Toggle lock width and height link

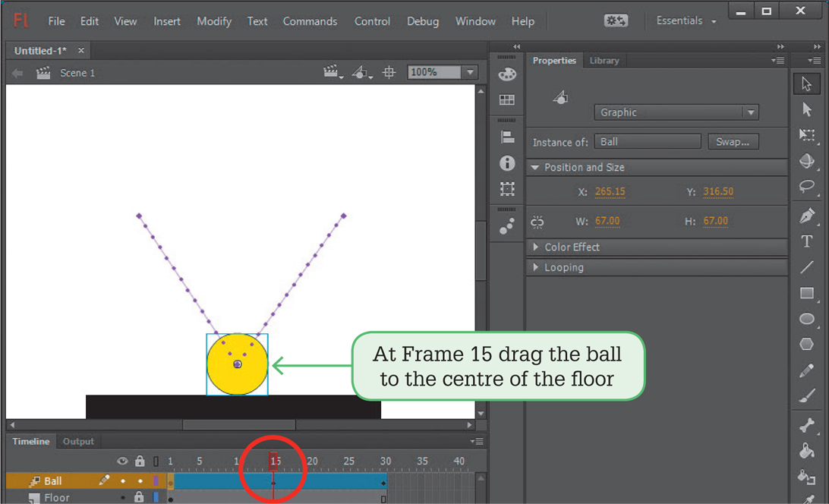pyautogui.click(x=537, y=222)
